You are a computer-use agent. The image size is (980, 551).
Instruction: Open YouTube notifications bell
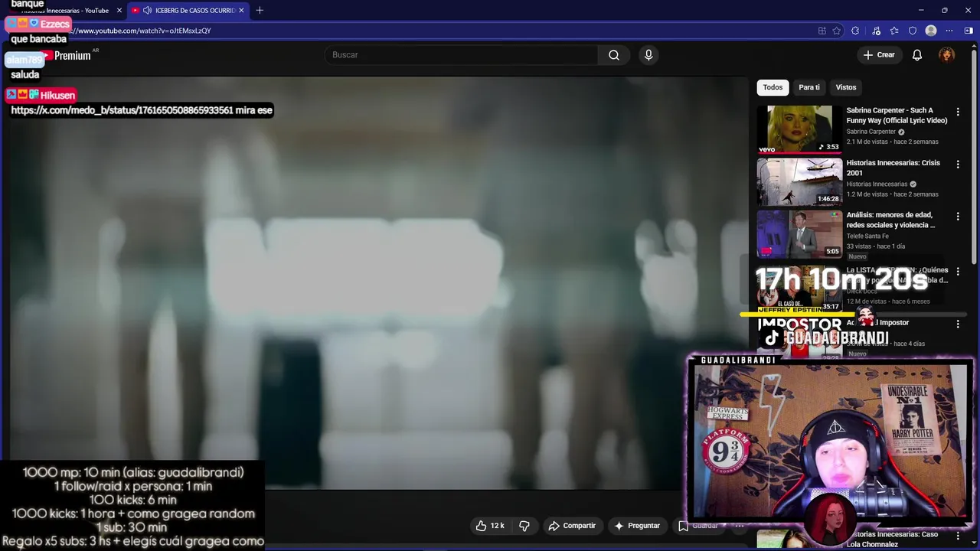[x=917, y=55]
